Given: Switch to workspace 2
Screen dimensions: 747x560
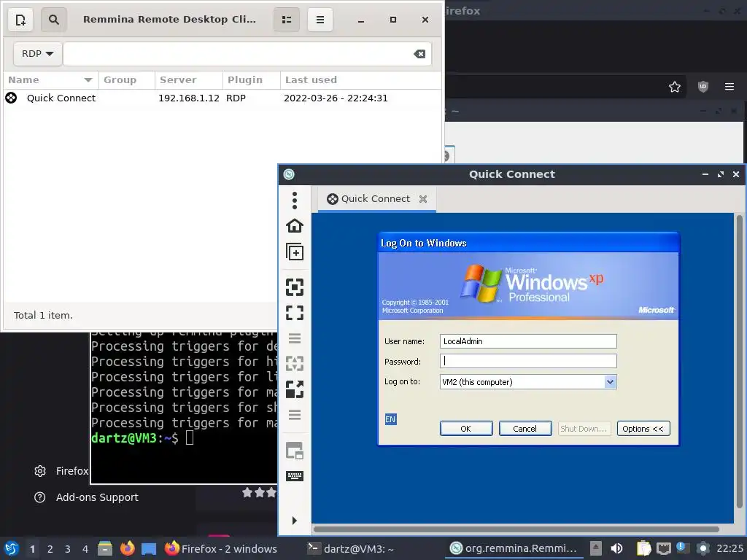Looking at the screenshot, I should [50, 549].
